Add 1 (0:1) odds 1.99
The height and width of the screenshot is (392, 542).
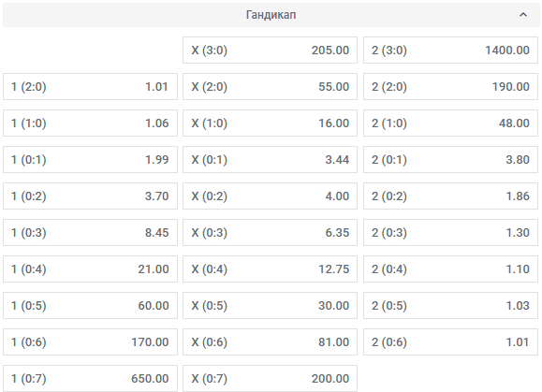point(90,160)
